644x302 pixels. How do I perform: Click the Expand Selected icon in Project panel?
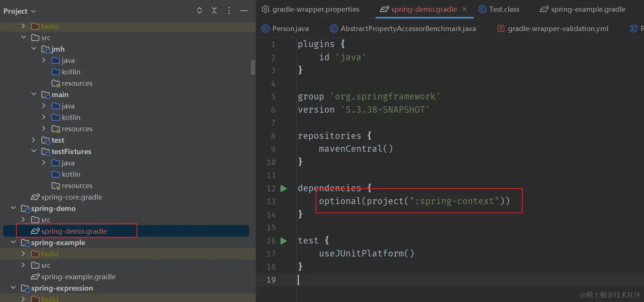199,11
